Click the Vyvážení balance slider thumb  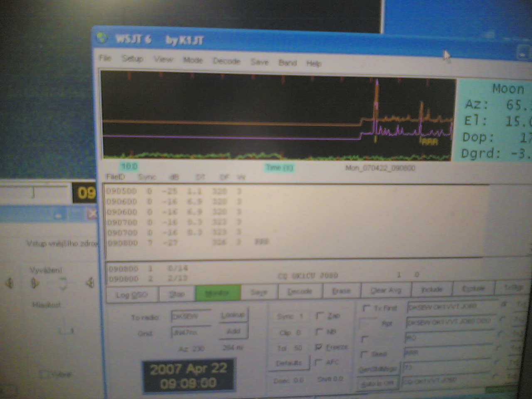[63, 283]
